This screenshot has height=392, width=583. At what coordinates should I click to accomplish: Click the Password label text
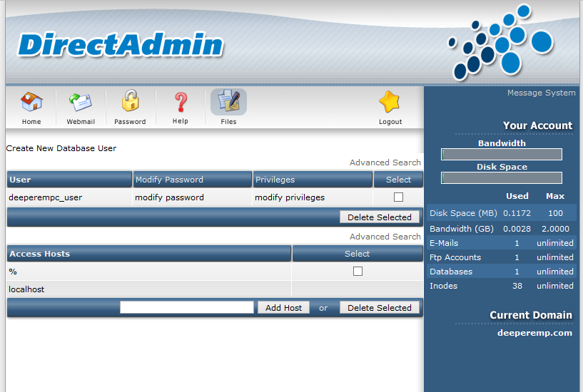coord(130,122)
